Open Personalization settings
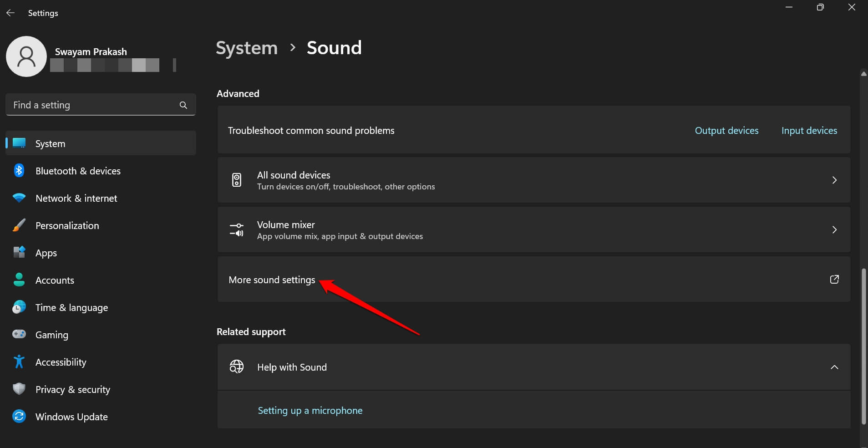868x448 pixels. coord(19,225)
